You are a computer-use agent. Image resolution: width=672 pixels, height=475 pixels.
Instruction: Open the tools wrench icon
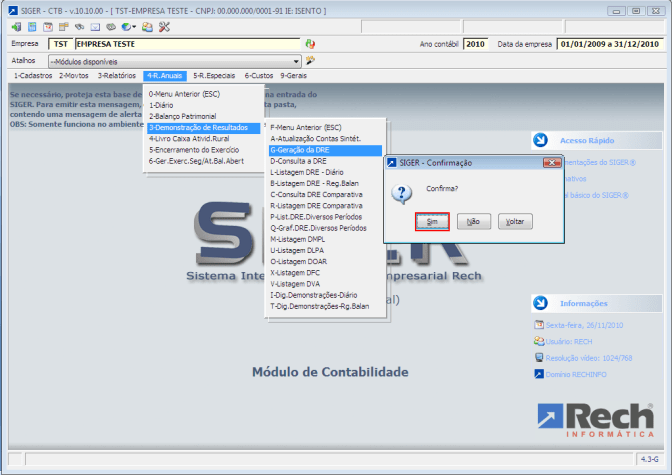[164, 27]
